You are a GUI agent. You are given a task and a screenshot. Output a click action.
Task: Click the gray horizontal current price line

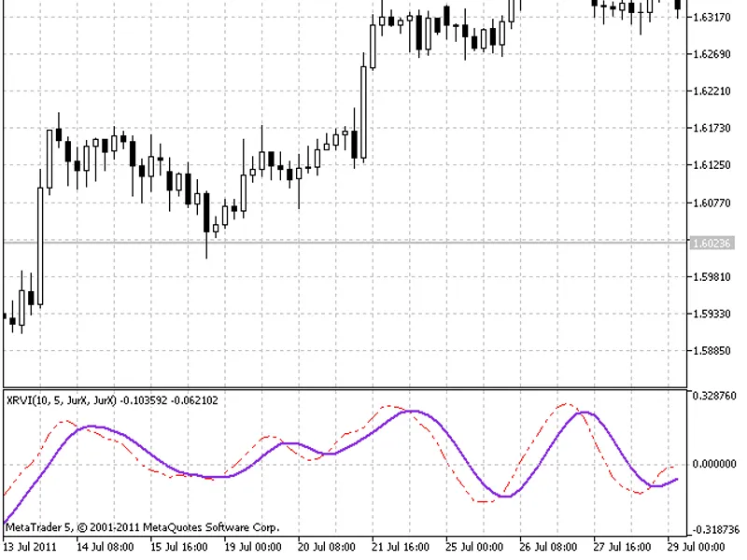click(345, 243)
